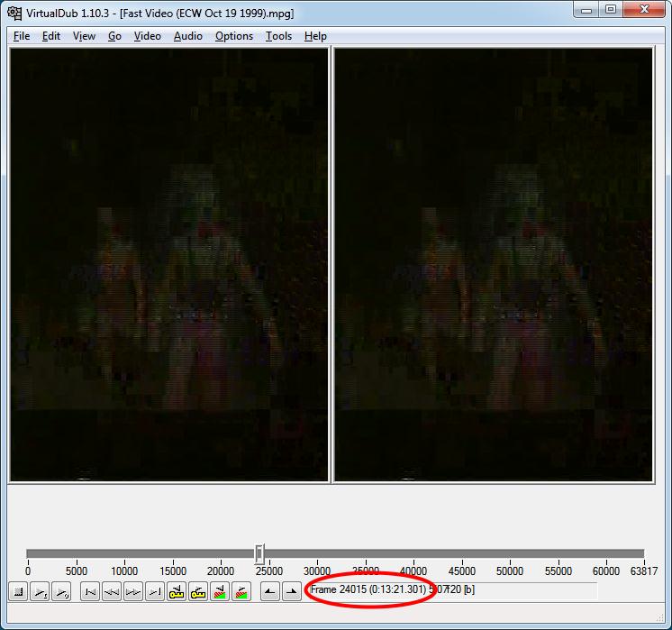Step forward one frame

(x=132, y=592)
